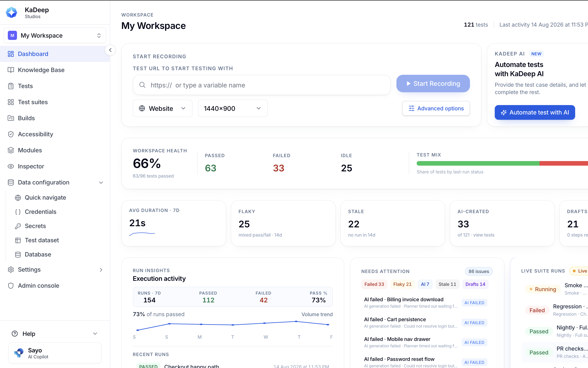The width and height of the screenshot is (588, 368).
Task: Click the Settings gear icon
Action: point(11,269)
